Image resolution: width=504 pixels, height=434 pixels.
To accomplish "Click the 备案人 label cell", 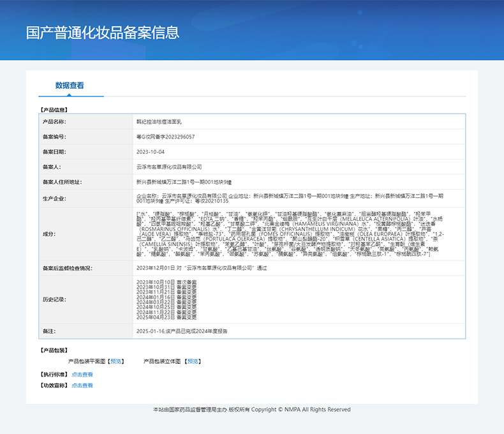I will point(86,167).
